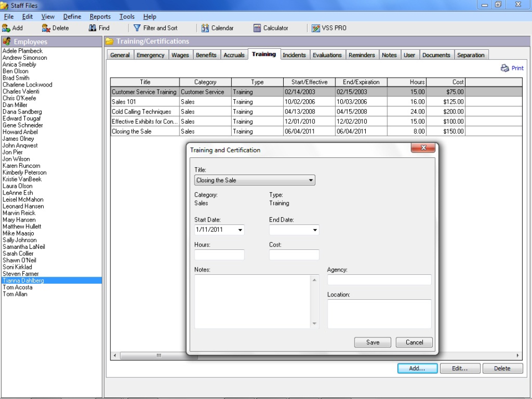Click the VSS PRO toolbar icon
Screen dimensions: 532x399
coord(316,28)
